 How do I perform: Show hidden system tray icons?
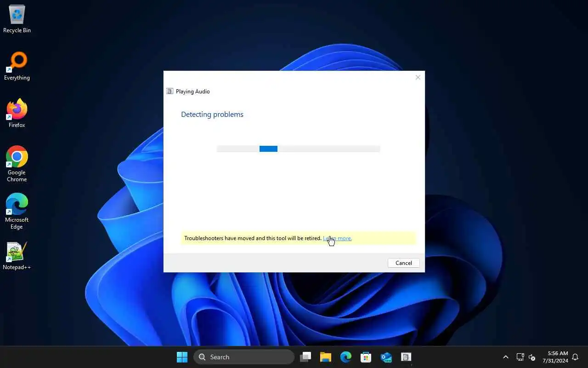coord(506,357)
